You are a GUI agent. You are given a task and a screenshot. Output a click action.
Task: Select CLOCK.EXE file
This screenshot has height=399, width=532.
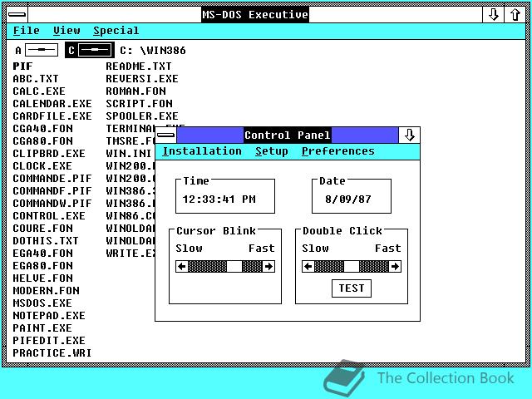click(42, 166)
